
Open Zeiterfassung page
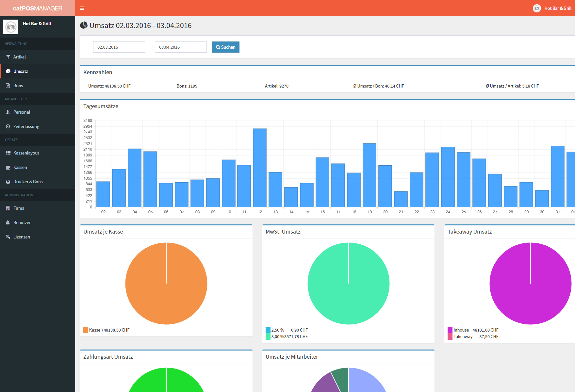click(x=38, y=126)
